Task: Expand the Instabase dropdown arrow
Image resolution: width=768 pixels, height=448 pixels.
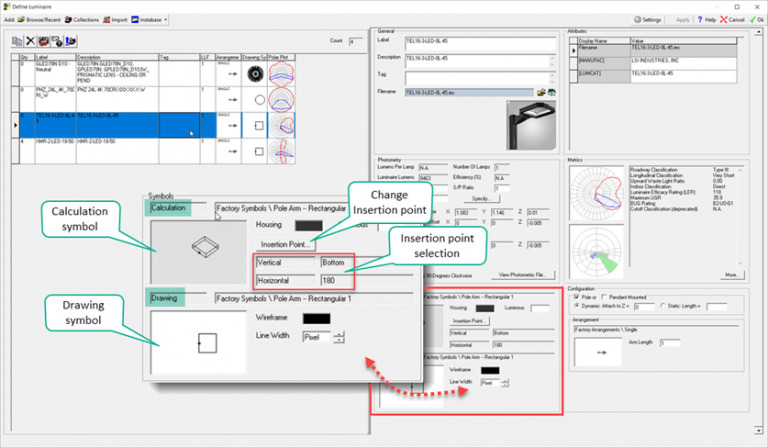Action: (x=166, y=19)
